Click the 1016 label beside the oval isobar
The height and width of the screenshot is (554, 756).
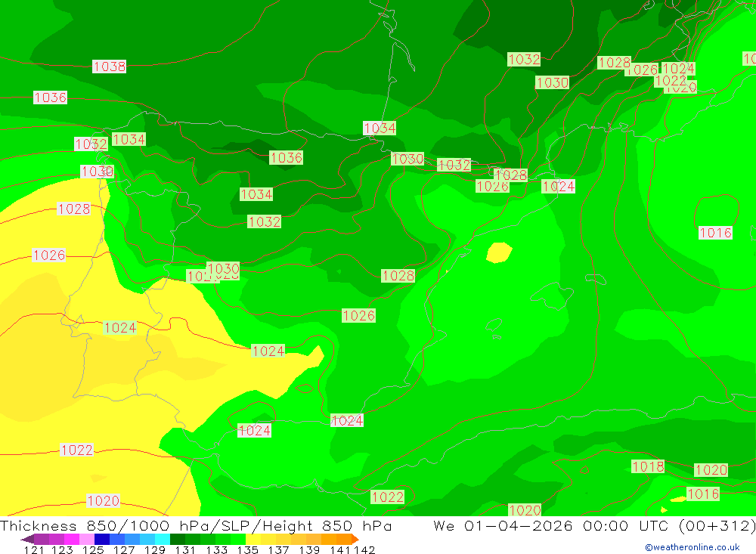point(715,234)
